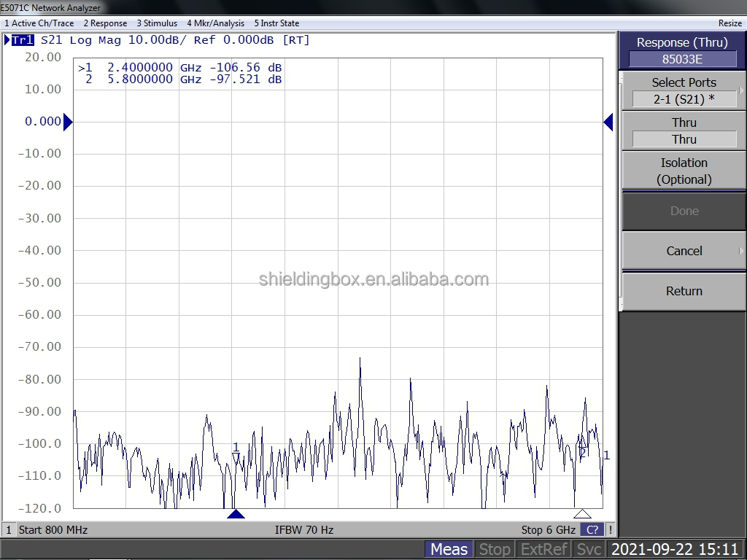Open the Response (Thru) 85033E softkey header
This screenshot has height=560, width=747.
683,50
